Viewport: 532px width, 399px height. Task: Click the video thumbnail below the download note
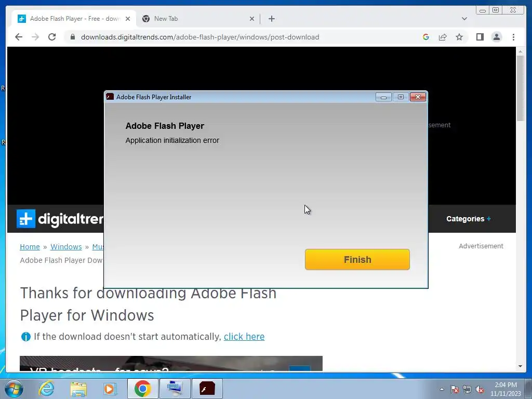tap(171, 363)
